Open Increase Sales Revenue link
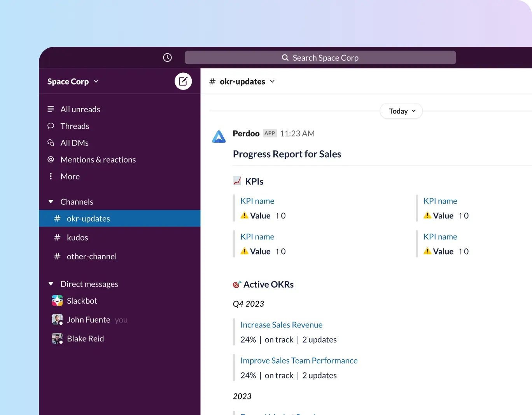Image resolution: width=532 pixels, height=415 pixels. [x=282, y=325]
